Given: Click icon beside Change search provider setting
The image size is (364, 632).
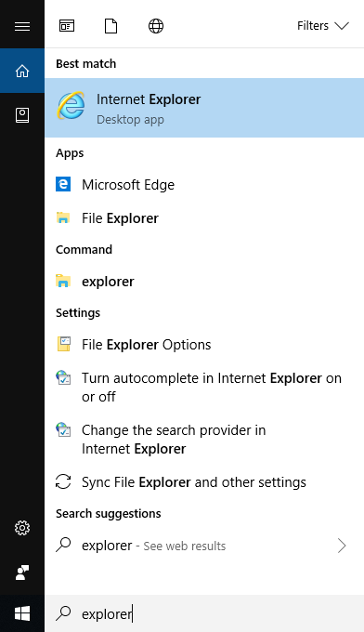Looking at the screenshot, I should click(x=63, y=429).
